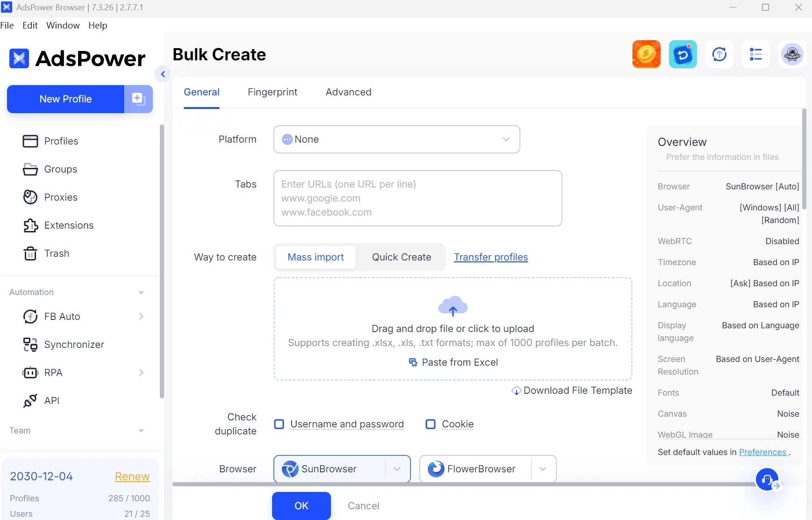Switch to the Fingerprint tab
The height and width of the screenshot is (520, 812).
point(273,92)
